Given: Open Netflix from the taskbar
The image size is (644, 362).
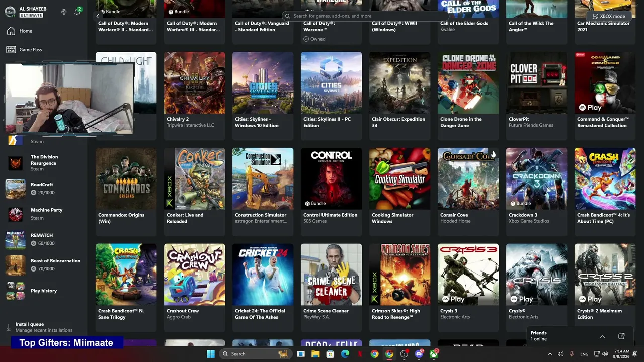Looking at the screenshot, I should tap(360, 354).
